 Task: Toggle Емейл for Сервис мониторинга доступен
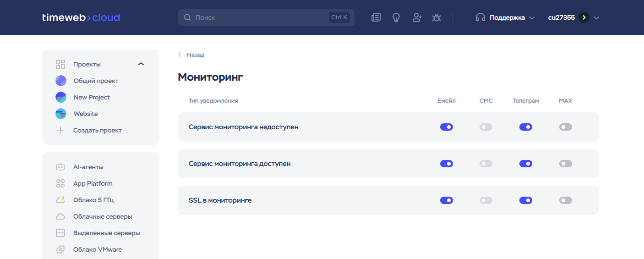coord(447,164)
